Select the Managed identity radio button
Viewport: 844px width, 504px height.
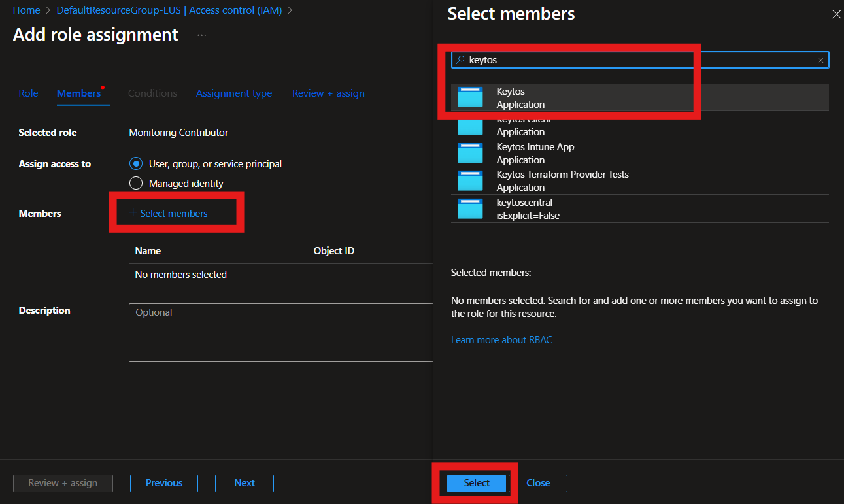click(136, 183)
